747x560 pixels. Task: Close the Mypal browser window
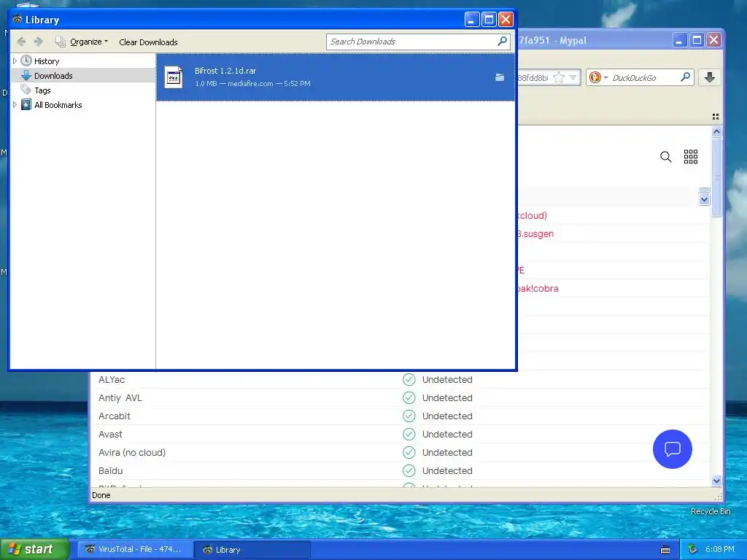point(713,40)
